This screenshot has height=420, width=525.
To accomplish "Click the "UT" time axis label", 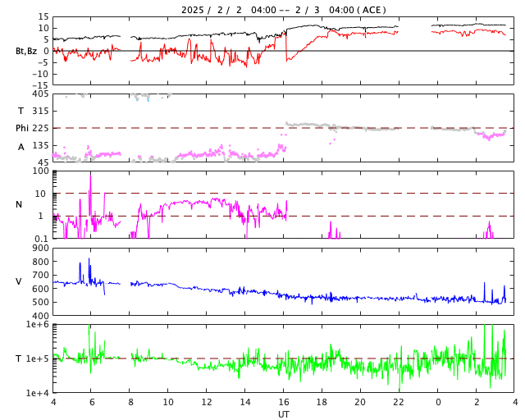I will (x=284, y=414).
